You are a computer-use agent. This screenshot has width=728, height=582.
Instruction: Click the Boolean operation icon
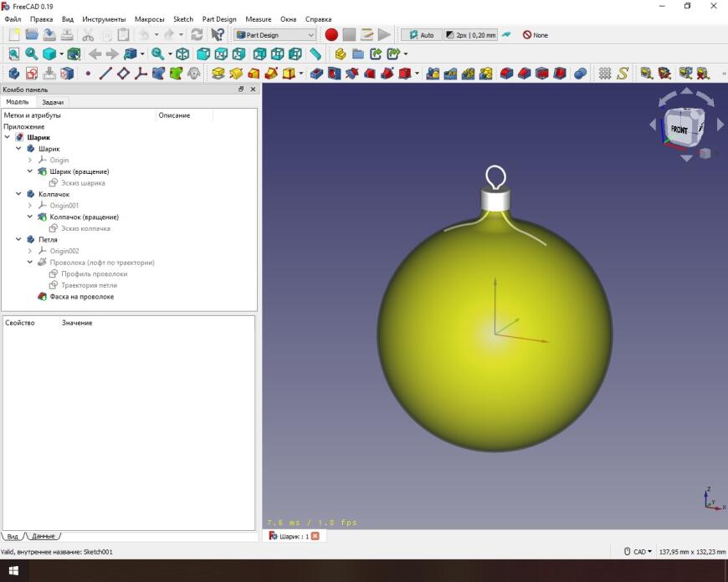(x=581, y=74)
